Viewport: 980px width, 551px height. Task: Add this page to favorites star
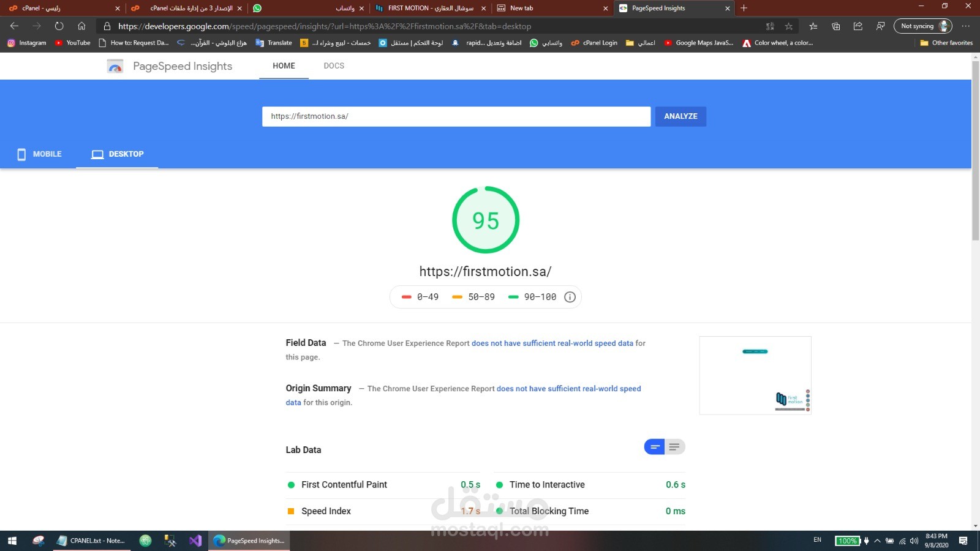click(x=789, y=26)
